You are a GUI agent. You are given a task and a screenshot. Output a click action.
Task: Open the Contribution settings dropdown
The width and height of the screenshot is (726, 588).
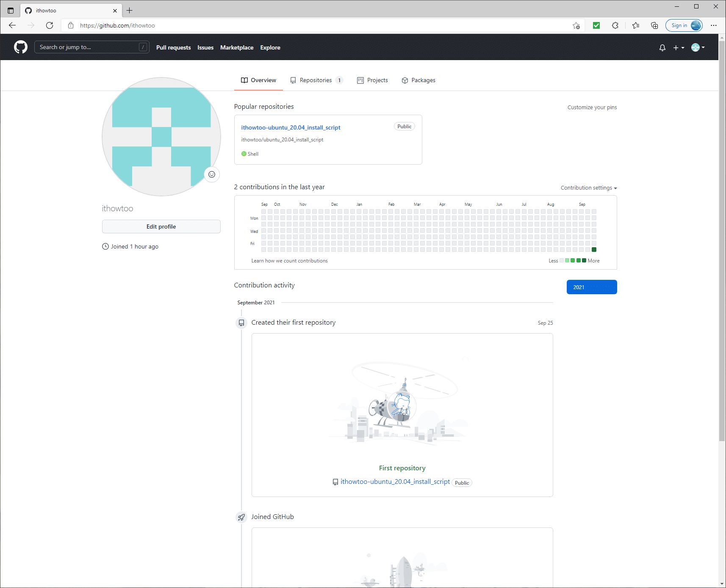coord(588,188)
